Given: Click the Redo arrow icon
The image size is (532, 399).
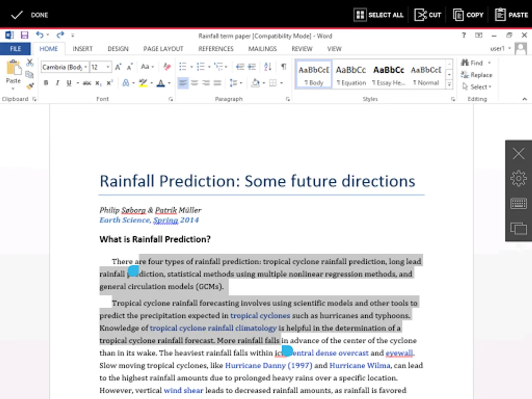Looking at the screenshot, I should click(60, 35).
